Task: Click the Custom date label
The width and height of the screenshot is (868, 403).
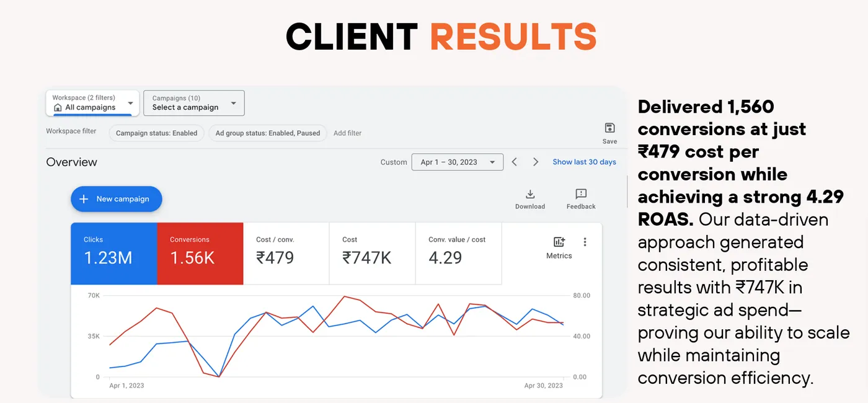Action: 394,162
